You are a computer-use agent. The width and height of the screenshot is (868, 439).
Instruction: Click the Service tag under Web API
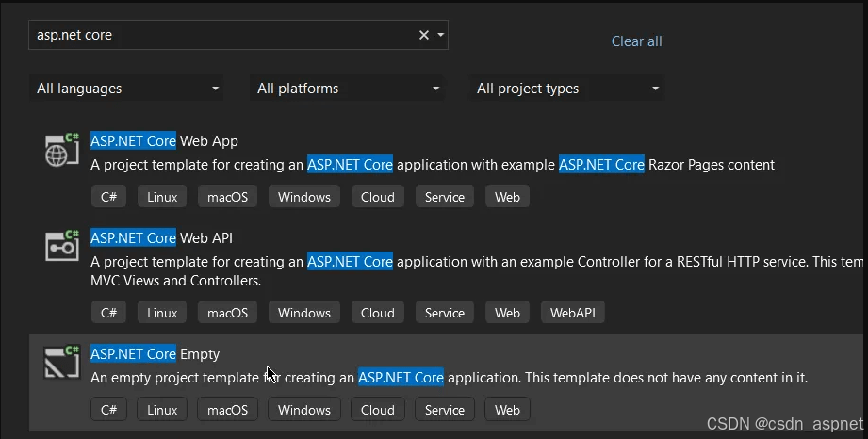(x=445, y=313)
